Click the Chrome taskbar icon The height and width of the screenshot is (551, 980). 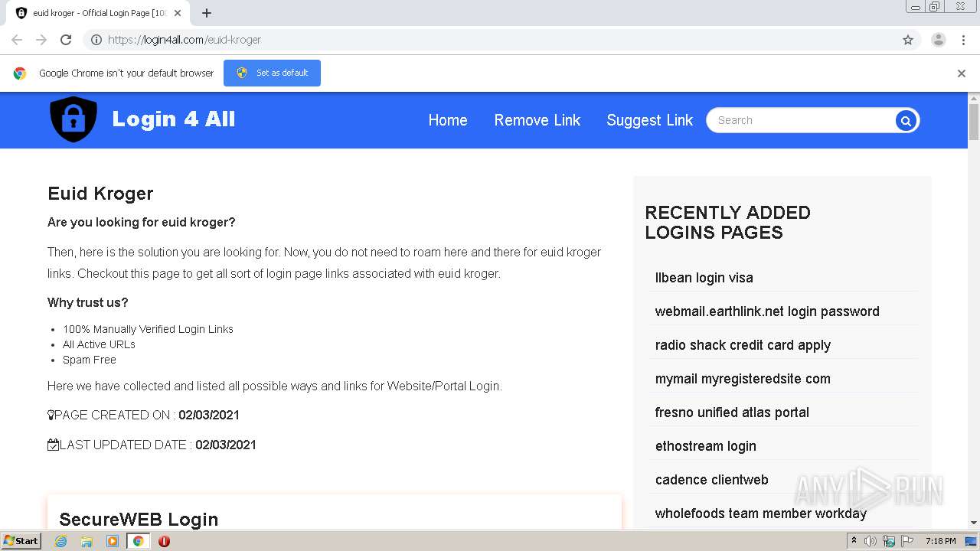coord(138,541)
